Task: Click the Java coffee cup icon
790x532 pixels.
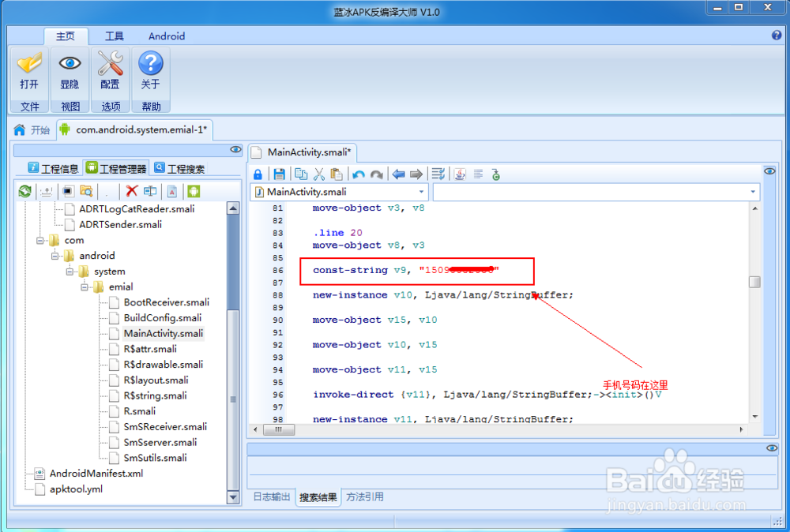Action: 460,174
